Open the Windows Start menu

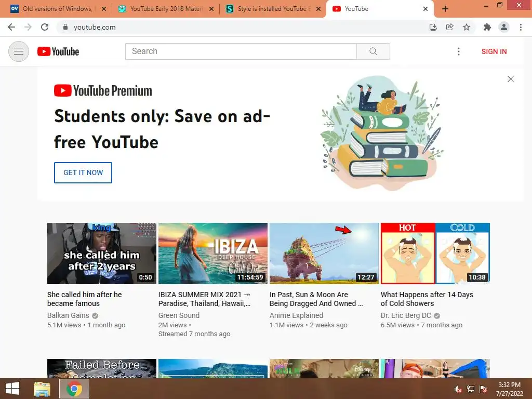[12, 389]
